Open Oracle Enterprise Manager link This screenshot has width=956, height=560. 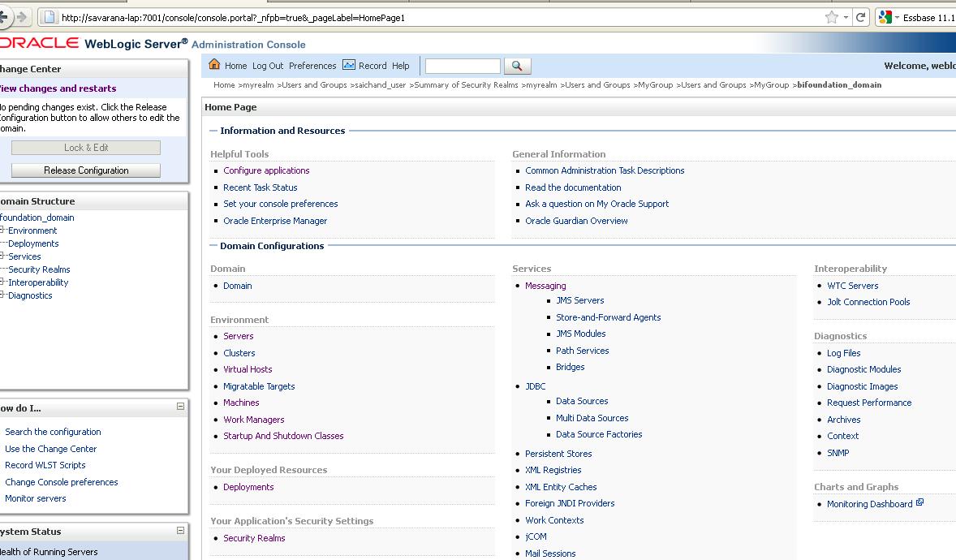[x=275, y=221]
